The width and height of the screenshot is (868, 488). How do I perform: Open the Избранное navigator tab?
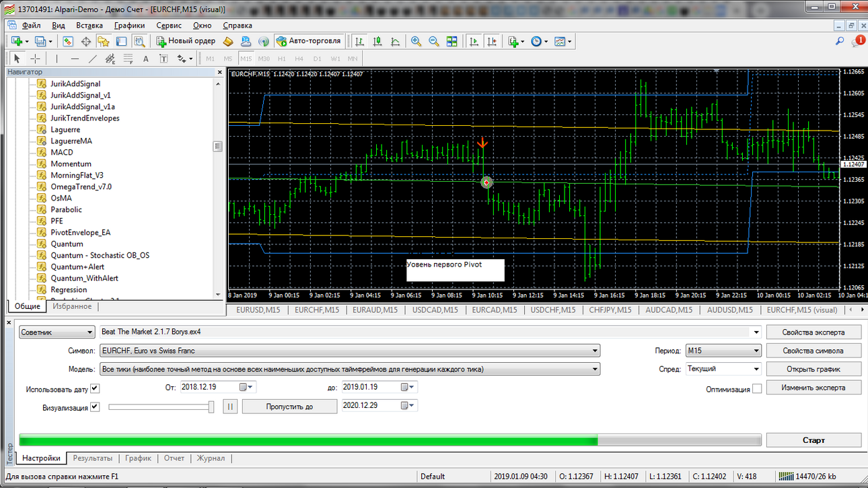pyautogui.click(x=72, y=306)
